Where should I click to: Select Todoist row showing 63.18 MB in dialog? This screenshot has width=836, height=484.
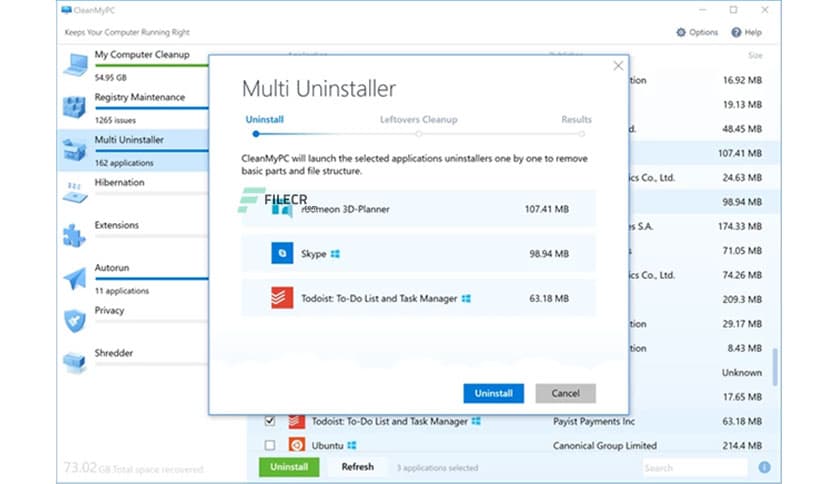click(419, 299)
